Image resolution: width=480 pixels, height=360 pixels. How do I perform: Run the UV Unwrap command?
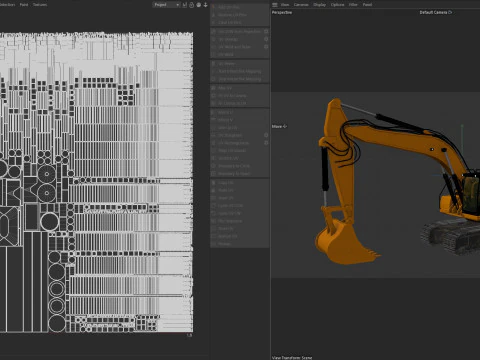tap(228, 39)
